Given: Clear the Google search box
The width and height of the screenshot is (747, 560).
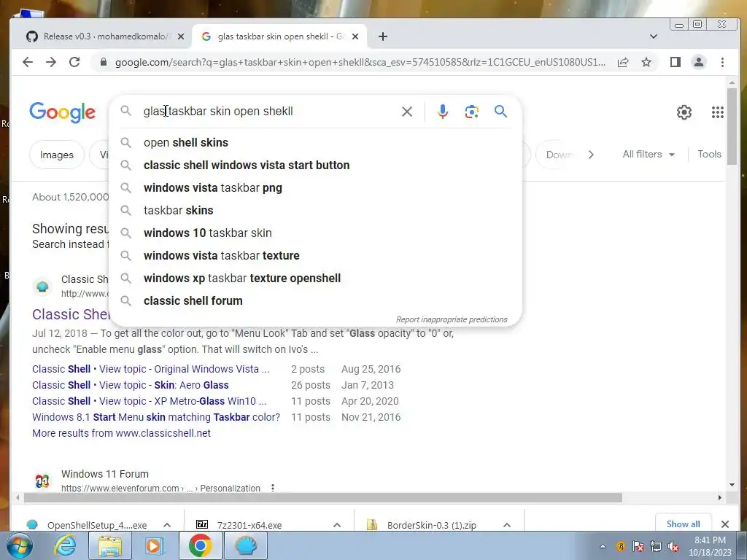Looking at the screenshot, I should [407, 112].
